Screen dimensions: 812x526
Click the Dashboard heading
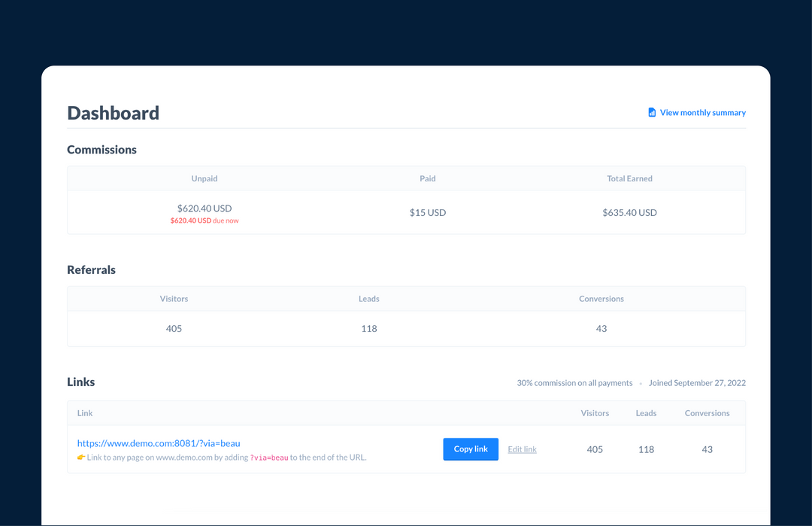(113, 113)
